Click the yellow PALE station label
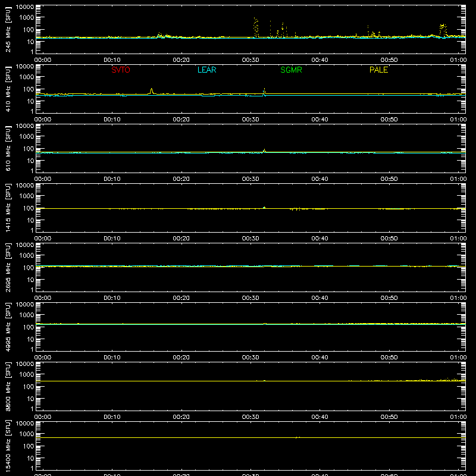The width and height of the screenshot is (476, 476). point(378,70)
